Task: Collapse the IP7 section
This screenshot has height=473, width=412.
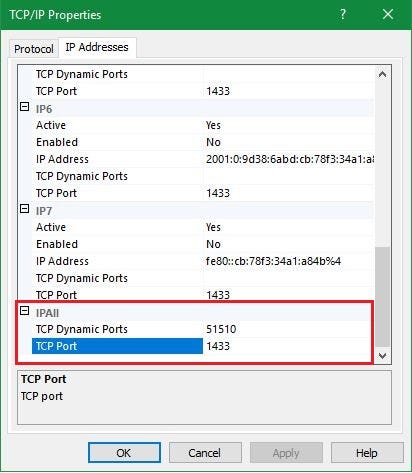Action: coord(25,209)
